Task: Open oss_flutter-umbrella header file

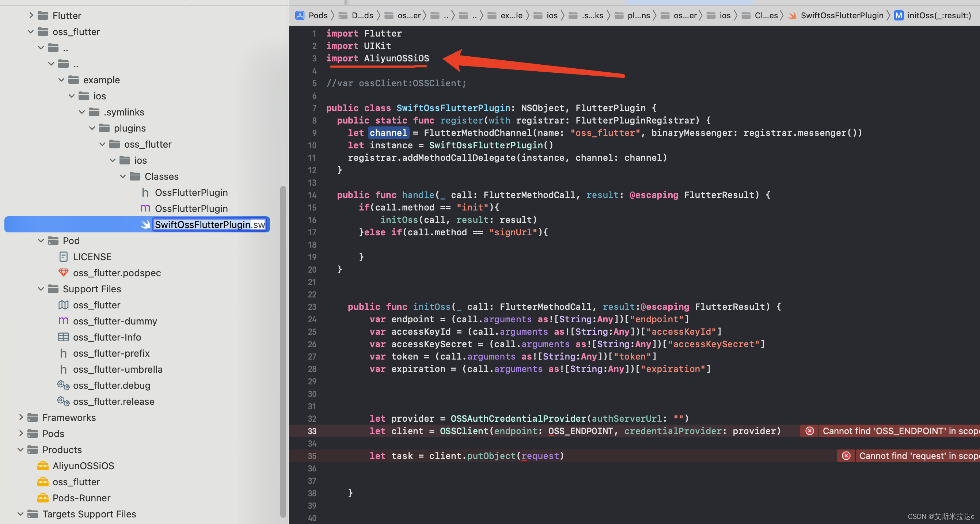Action: point(118,369)
